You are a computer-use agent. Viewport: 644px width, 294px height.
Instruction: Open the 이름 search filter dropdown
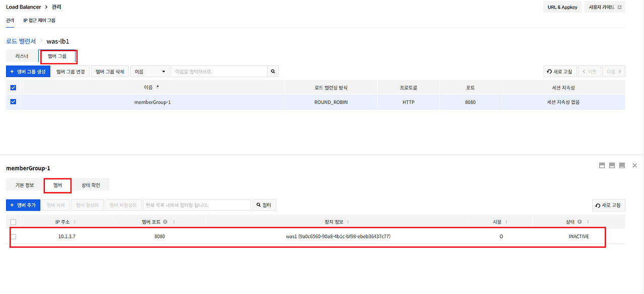tap(149, 72)
